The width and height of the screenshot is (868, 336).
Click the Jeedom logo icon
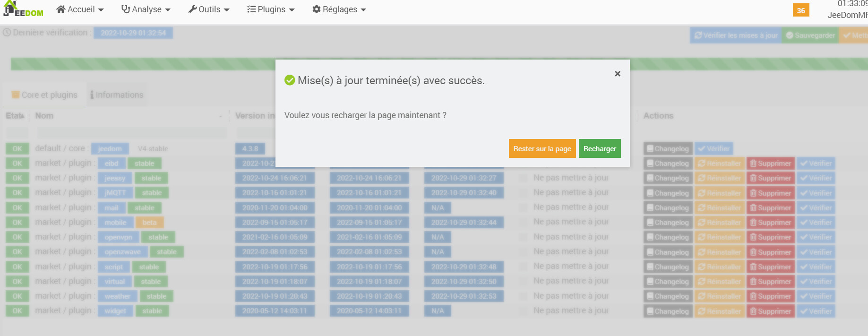[x=23, y=9]
